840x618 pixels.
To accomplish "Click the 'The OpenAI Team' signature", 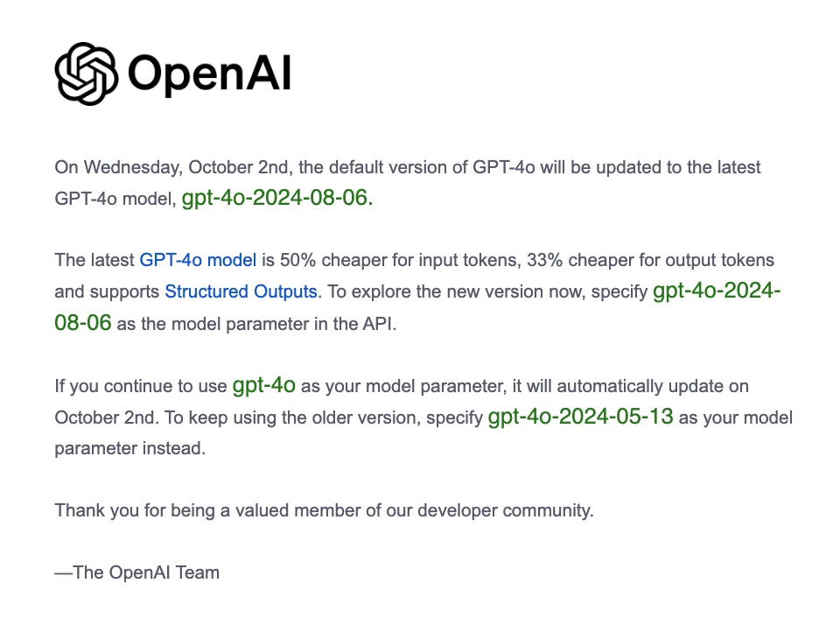I will tap(137, 572).
